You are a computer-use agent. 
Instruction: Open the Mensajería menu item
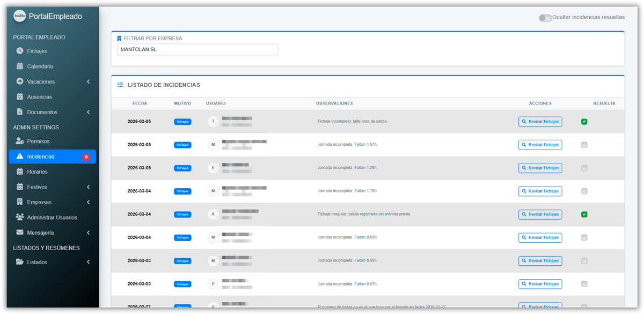40,233
